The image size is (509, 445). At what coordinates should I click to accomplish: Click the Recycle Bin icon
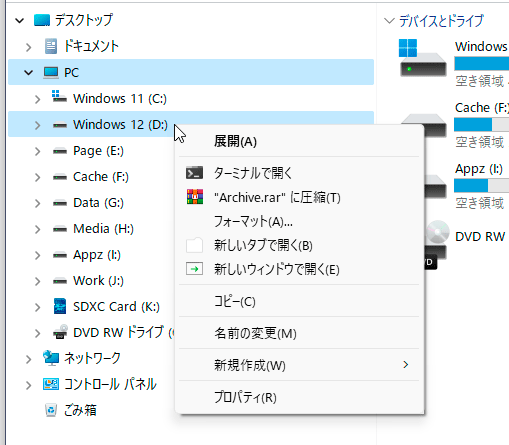51,410
